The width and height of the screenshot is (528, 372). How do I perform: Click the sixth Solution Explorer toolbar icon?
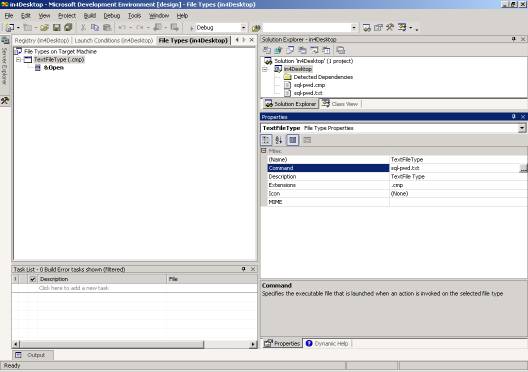326,50
